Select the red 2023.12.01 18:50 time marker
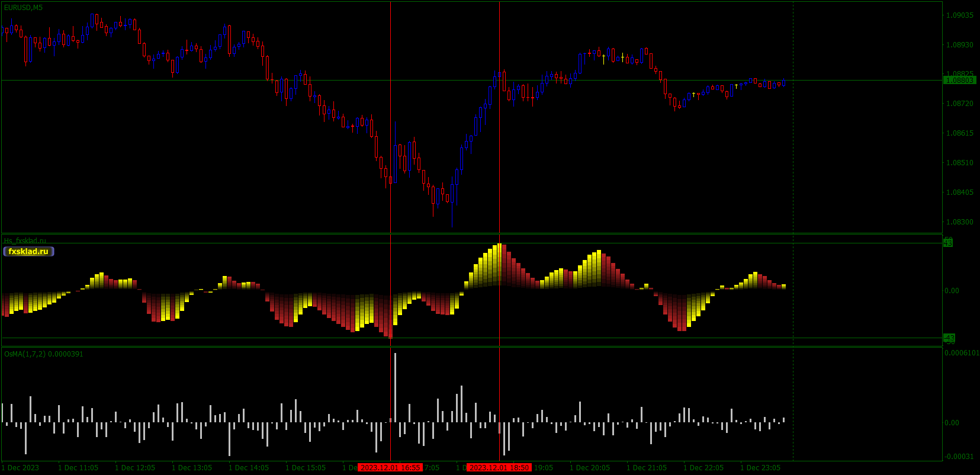980x475 pixels. coord(499,468)
